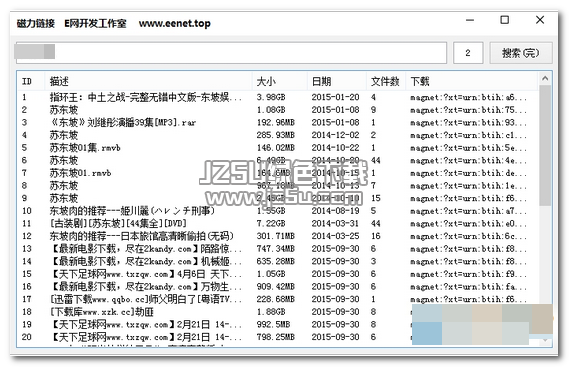569x367 pixels.
Task: Select row 14 ending with 机械姬
Action: point(278,261)
